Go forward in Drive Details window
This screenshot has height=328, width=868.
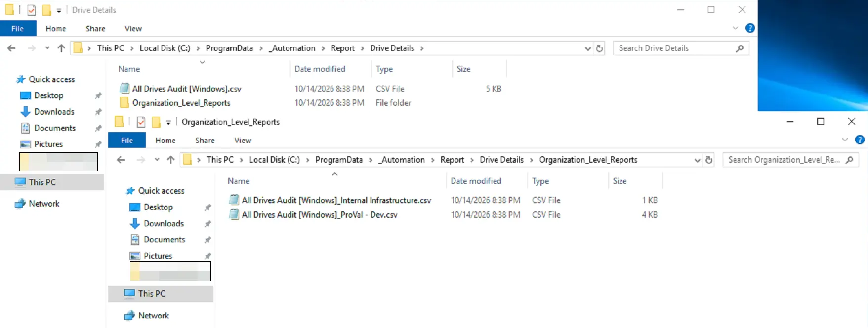(32, 48)
